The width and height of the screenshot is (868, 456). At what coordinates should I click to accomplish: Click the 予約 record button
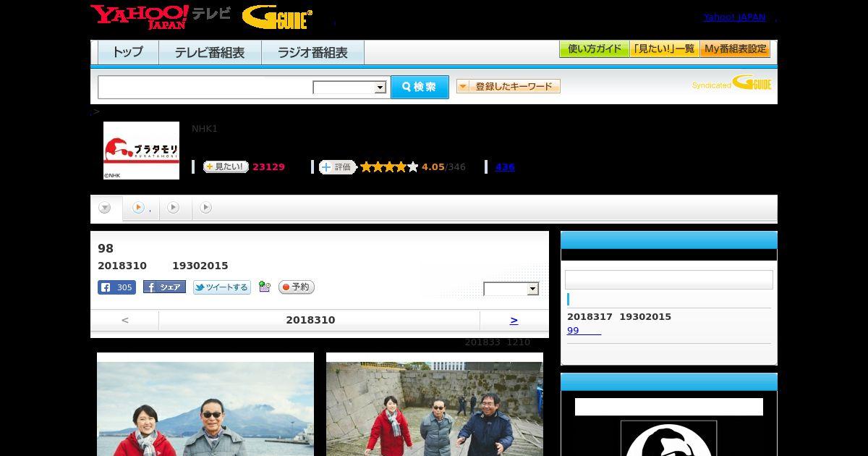coord(297,287)
